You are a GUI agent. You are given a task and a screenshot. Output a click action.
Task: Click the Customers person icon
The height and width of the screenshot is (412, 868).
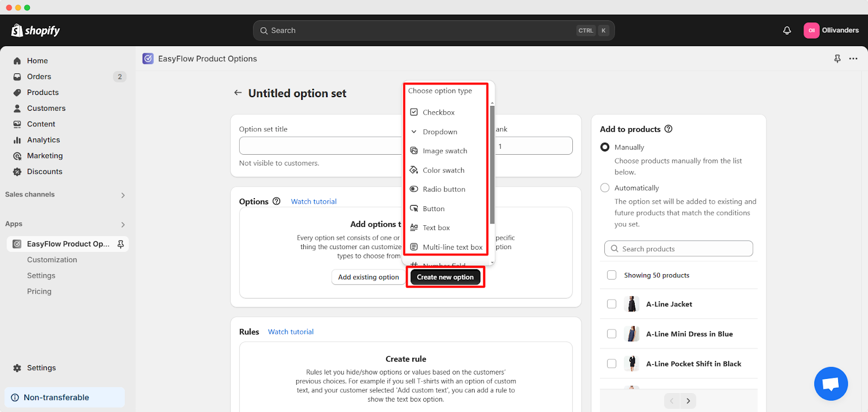tap(17, 108)
